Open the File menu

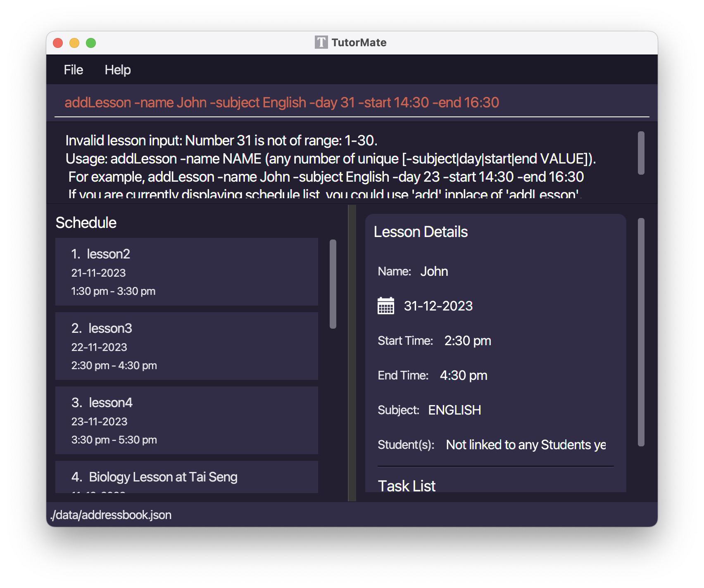pyautogui.click(x=74, y=70)
